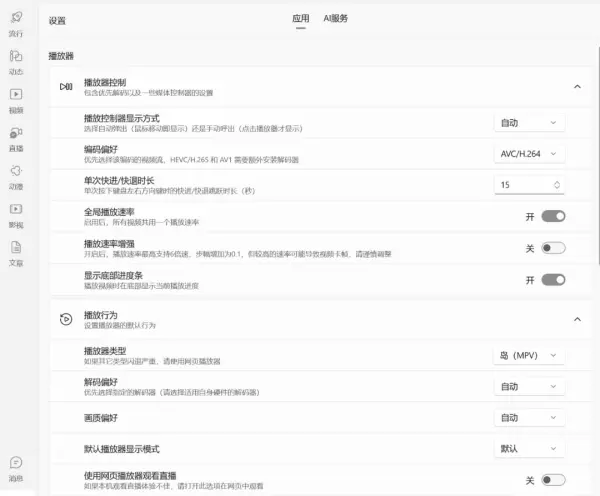Click the 播放器类型 setting label
Image resolution: width=600 pixels, height=496 pixels.
point(105,351)
